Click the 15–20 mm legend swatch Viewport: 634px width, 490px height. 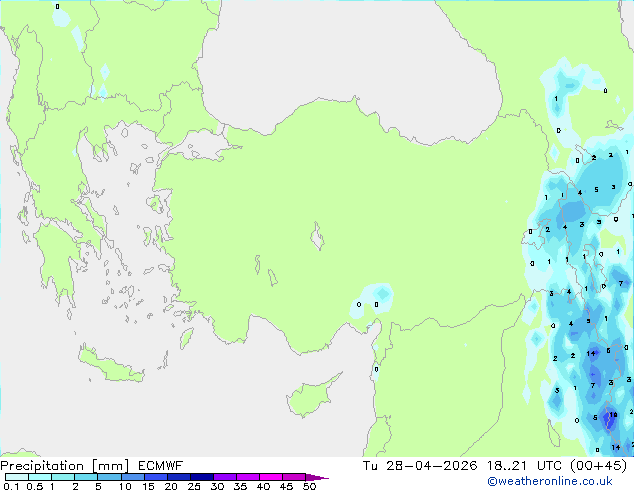click(155, 477)
